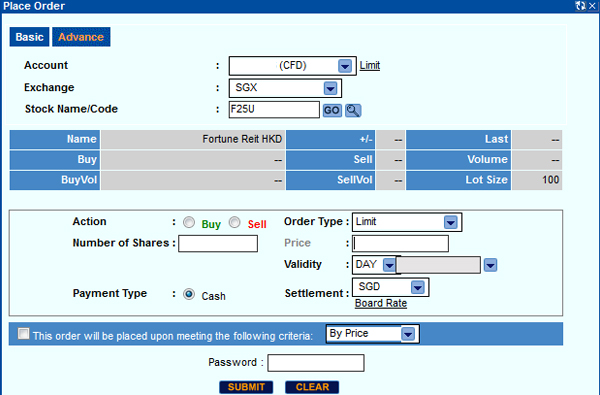Focus the Price input field
The width and height of the screenshot is (600, 395).
[400, 244]
